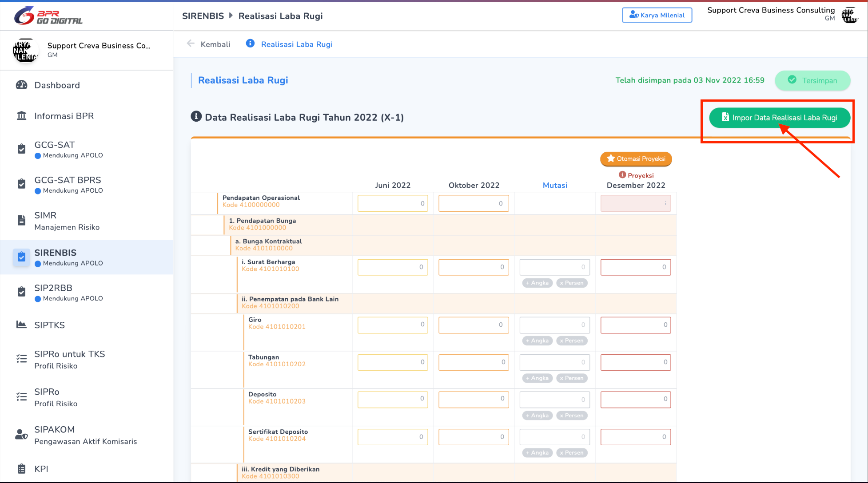Click Juni 2022 field for Pendapatan Operasional
The image size is (868, 483).
click(x=393, y=203)
